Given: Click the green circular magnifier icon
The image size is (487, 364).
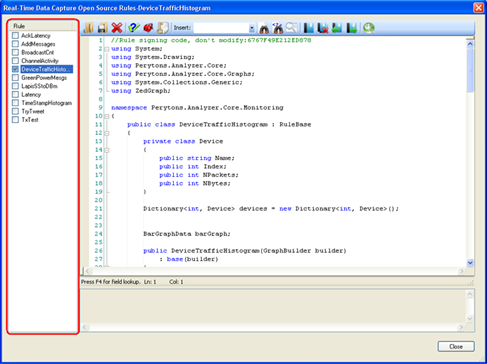Looking at the screenshot, I should (369, 28).
